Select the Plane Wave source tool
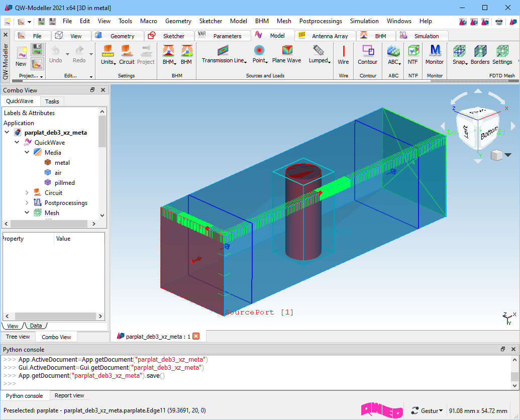 286,55
